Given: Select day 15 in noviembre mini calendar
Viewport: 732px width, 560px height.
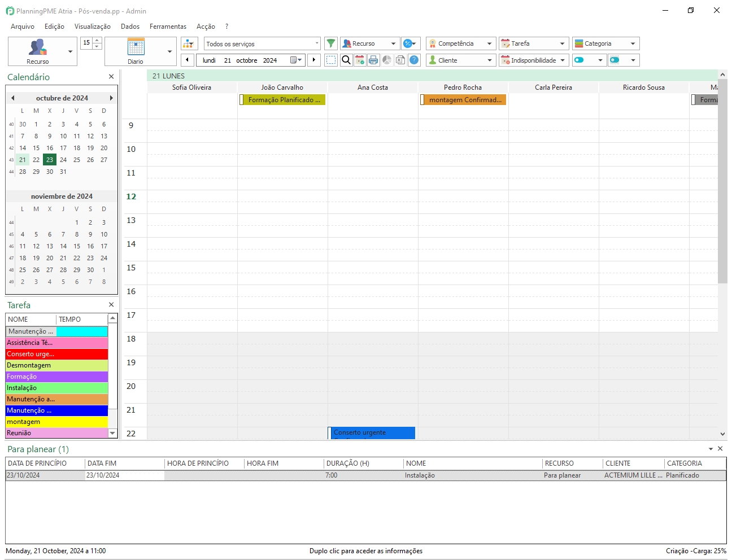Looking at the screenshot, I should pos(77,246).
